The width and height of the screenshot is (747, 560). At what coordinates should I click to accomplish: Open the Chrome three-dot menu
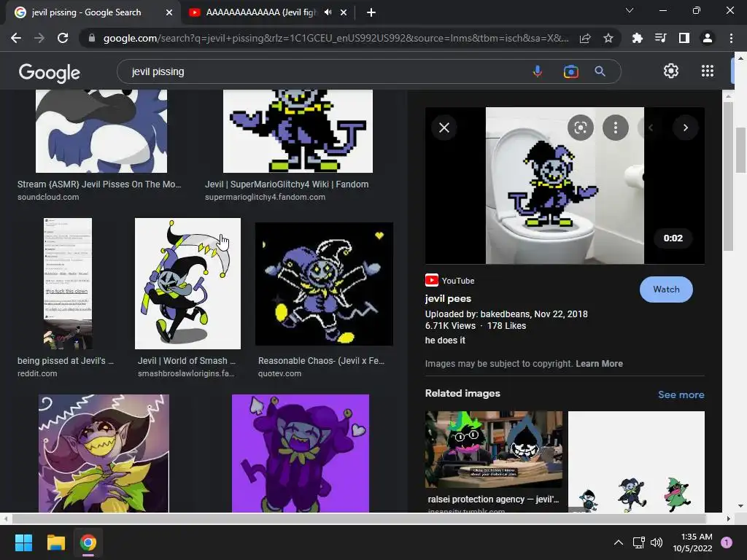tap(731, 38)
